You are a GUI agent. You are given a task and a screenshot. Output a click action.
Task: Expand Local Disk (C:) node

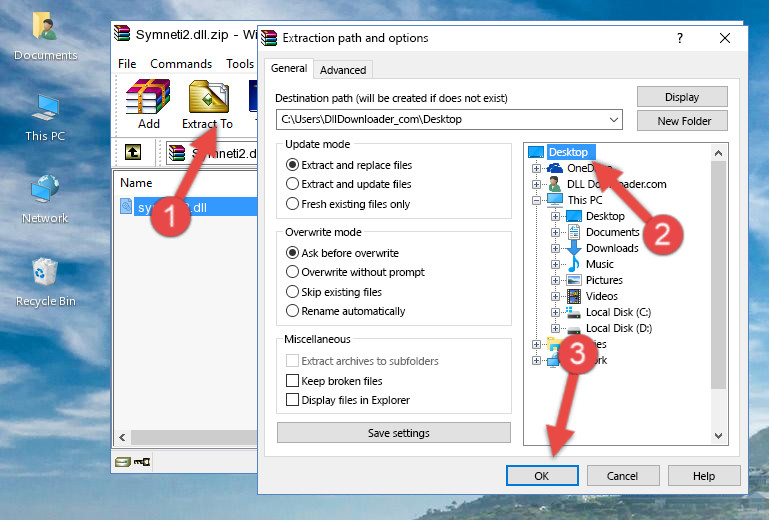coord(555,312)
